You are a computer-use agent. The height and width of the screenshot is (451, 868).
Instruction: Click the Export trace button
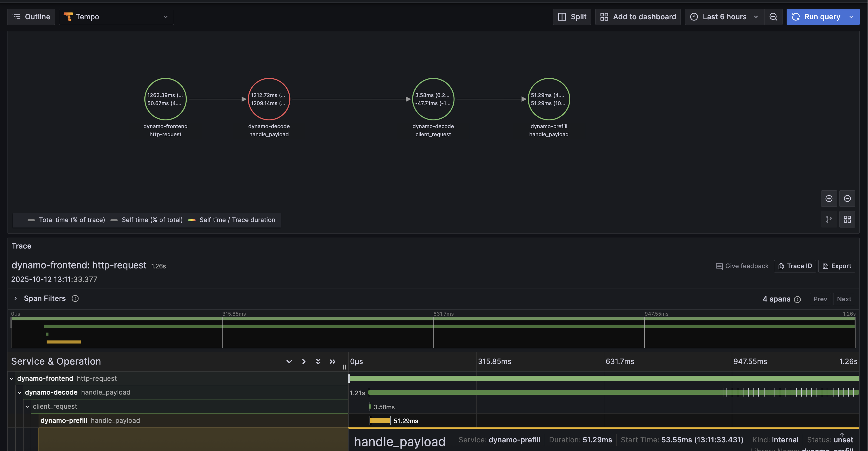(x=836, y=266)
